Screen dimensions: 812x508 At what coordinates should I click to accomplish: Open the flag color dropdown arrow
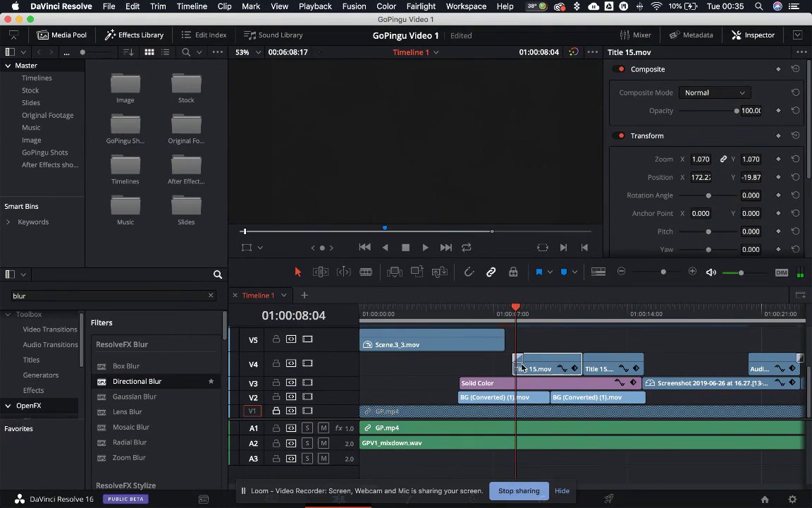point(550,272)
